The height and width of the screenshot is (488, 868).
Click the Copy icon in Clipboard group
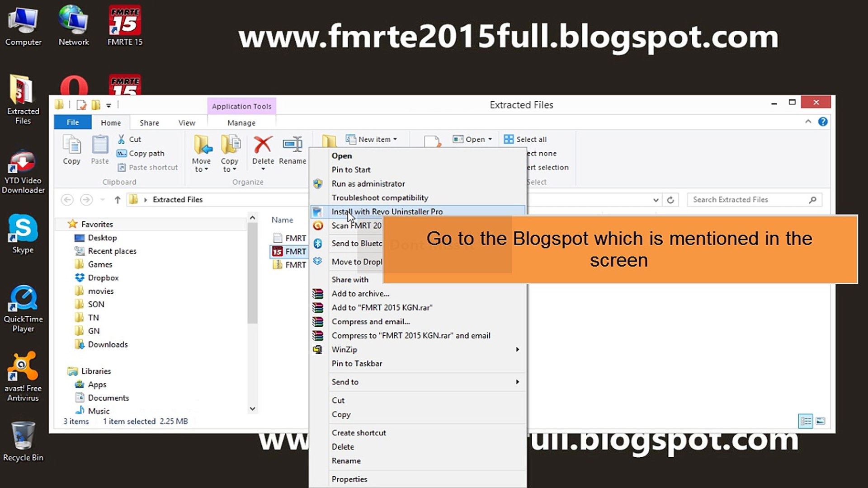click(71, 145)
